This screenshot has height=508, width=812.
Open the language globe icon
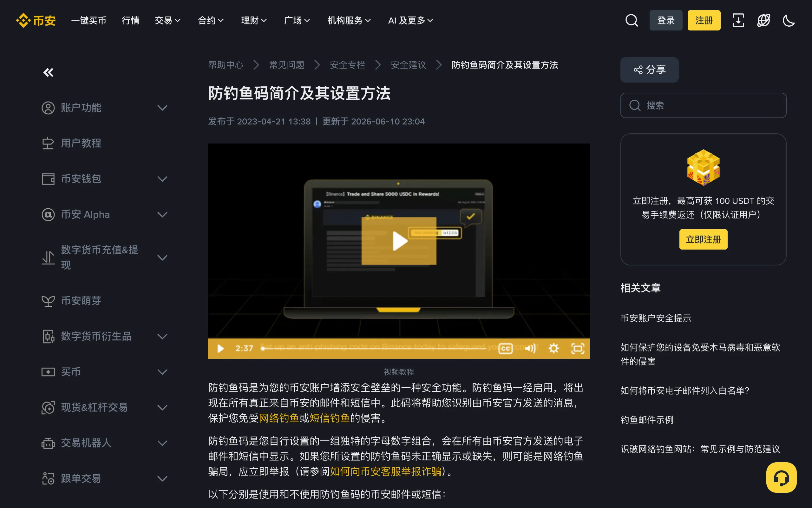coord(763,21)
